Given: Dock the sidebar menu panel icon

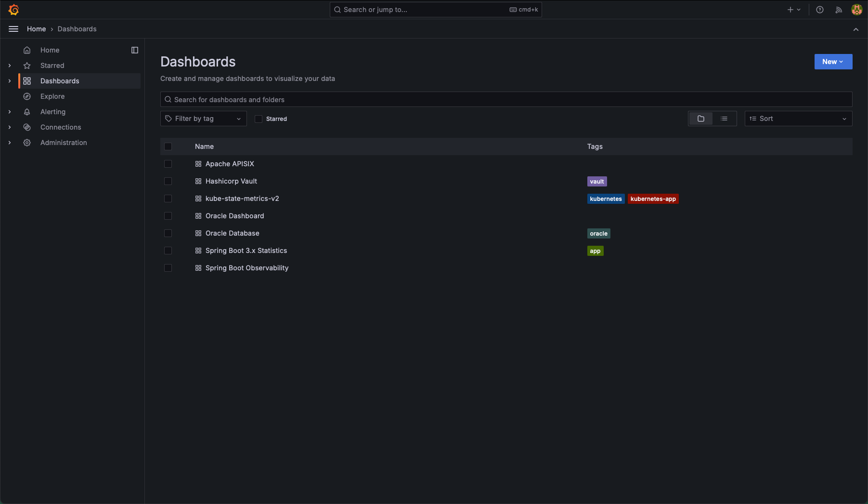Looking at the screenshot, I should coord(135,50).
